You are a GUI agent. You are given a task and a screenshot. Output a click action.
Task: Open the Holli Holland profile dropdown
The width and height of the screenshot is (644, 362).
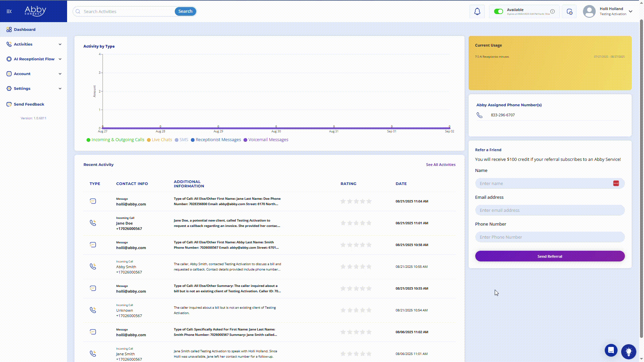point(630,11)
